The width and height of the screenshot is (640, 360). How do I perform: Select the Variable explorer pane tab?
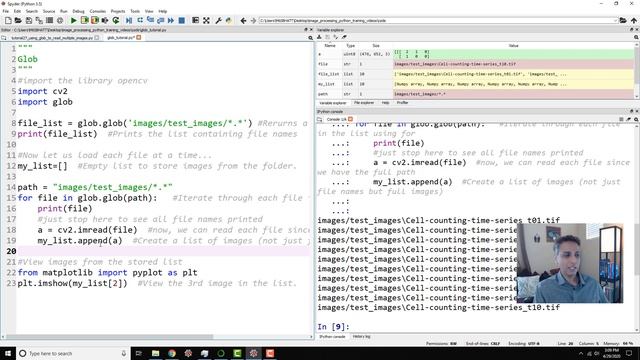tap(332, 103)
